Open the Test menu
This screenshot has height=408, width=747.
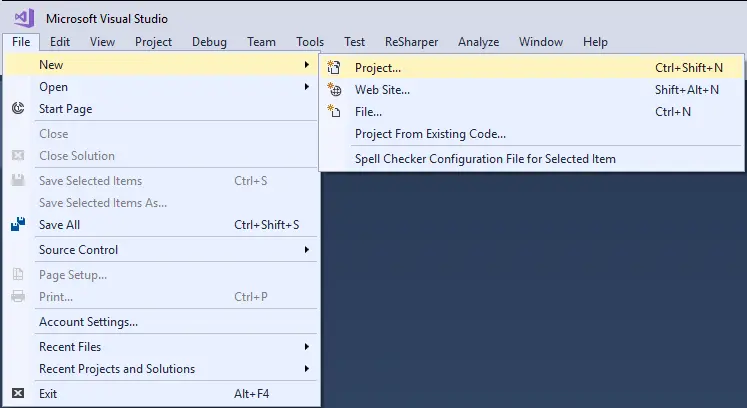tap(354, 42)
